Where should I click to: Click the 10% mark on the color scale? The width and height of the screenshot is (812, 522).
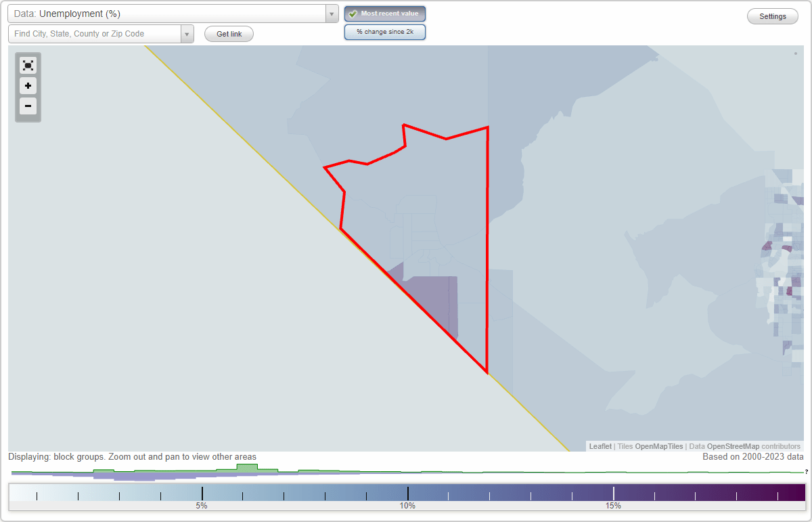click(x=407, y=506)
